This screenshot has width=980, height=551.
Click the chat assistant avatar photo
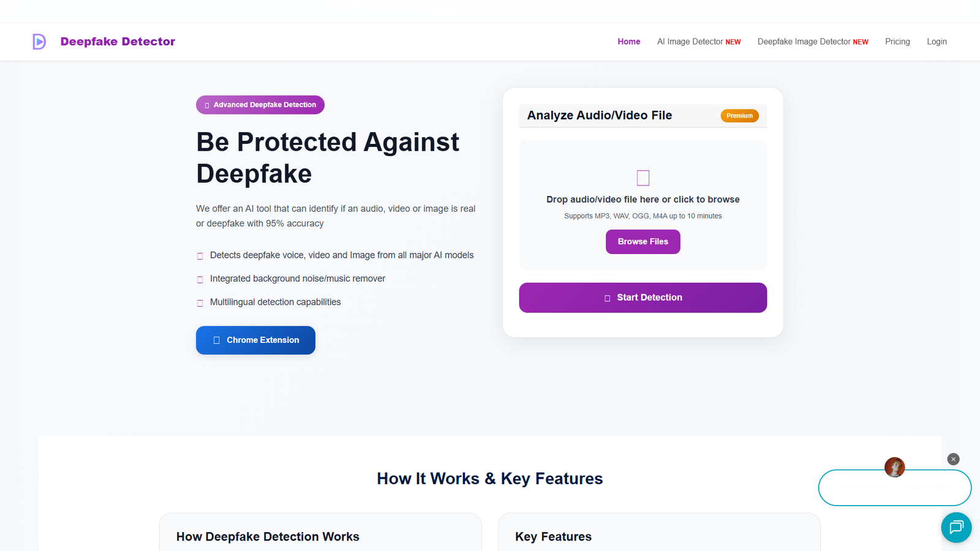pyautogui.click(x=894, y=467)
